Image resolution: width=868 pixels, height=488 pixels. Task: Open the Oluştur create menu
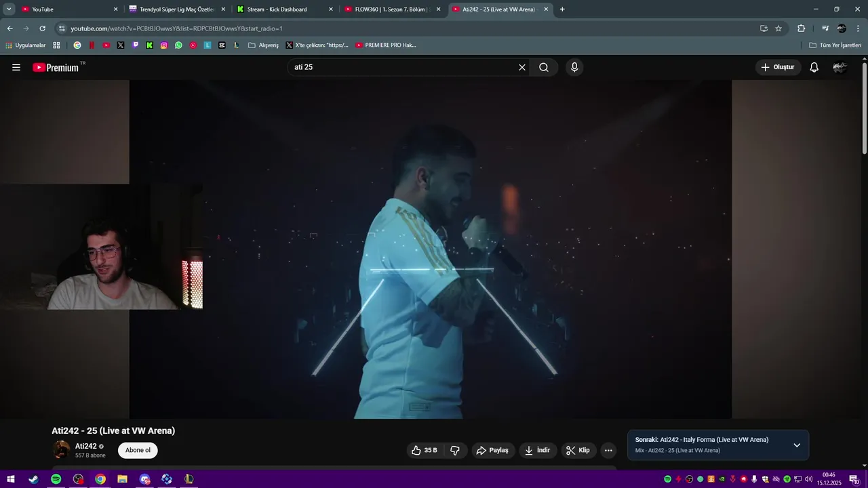click(778, 67)
